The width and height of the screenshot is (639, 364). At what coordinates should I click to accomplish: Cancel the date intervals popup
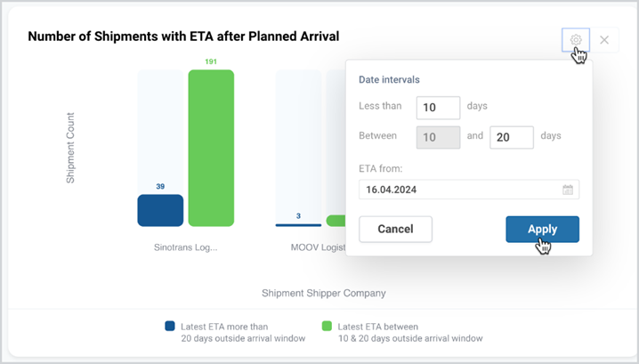click(395, 229)
